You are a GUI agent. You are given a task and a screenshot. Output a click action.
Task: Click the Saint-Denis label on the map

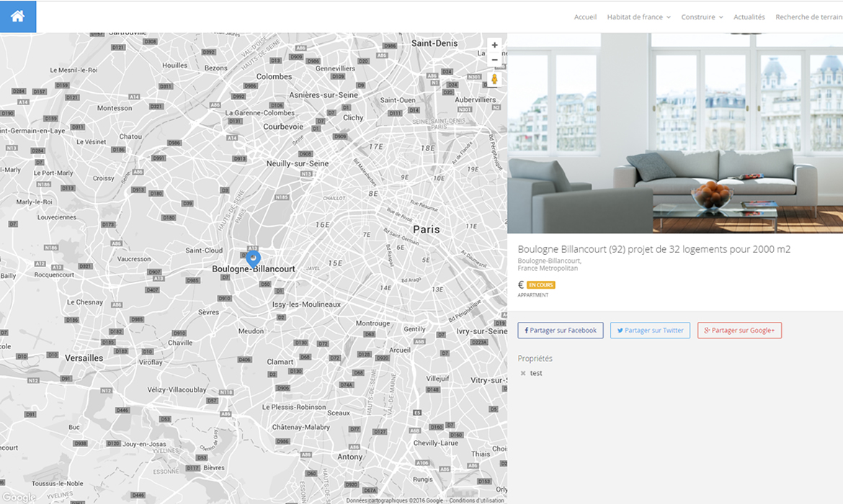pos(434,43)
